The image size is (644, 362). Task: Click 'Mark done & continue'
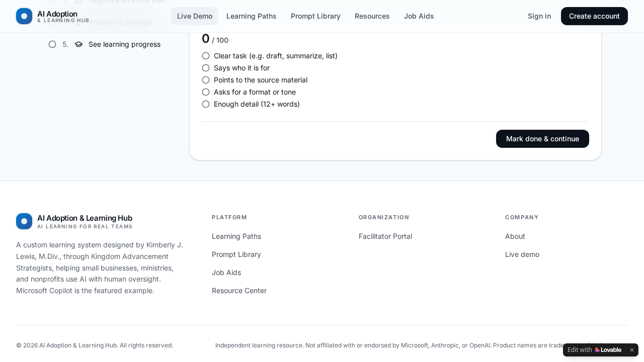click(x=542, y=139)
